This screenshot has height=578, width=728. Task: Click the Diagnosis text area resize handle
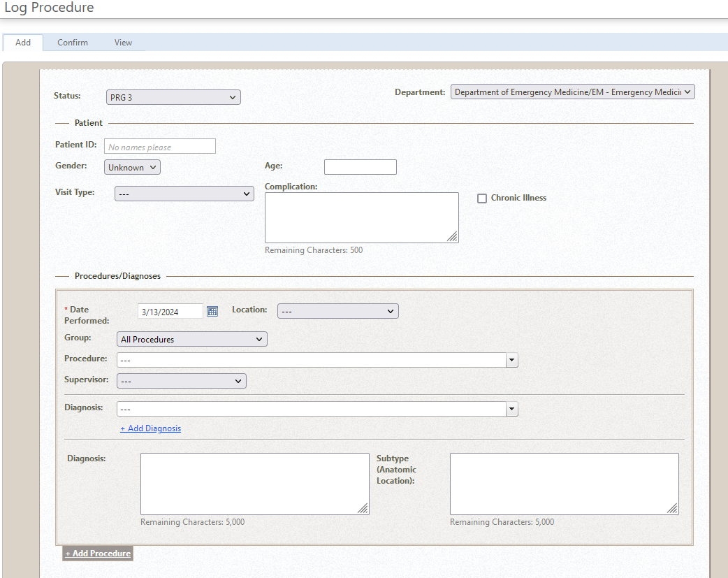click(x=363, y=510)
